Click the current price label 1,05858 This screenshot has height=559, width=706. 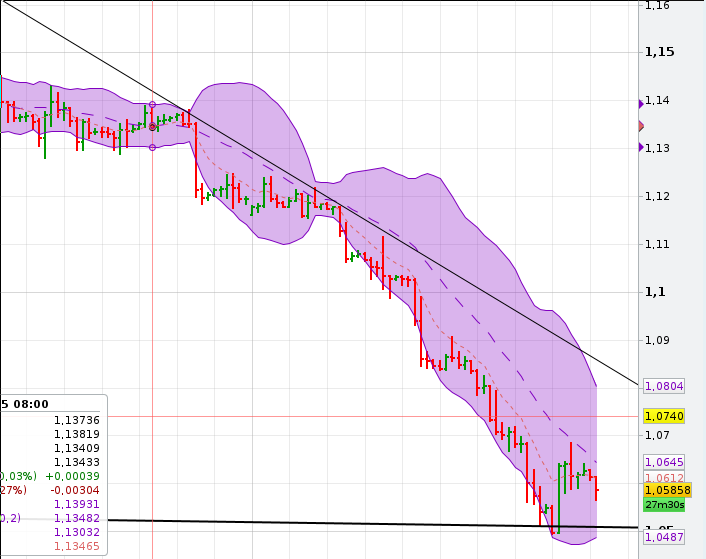[667, 490]
